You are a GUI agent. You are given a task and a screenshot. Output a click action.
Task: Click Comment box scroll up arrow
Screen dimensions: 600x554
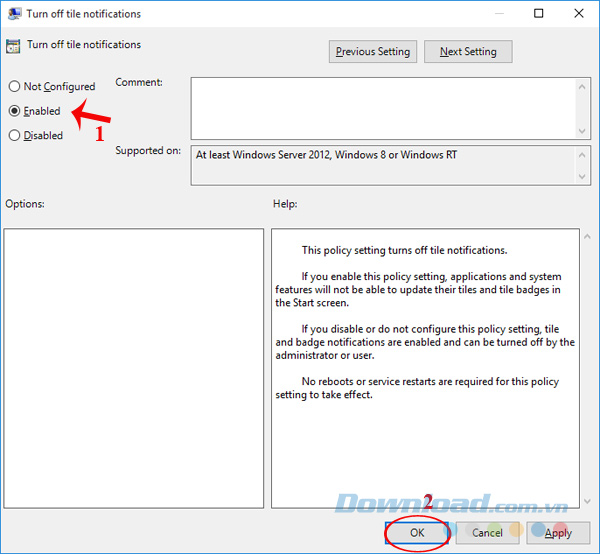click(582, 87)
